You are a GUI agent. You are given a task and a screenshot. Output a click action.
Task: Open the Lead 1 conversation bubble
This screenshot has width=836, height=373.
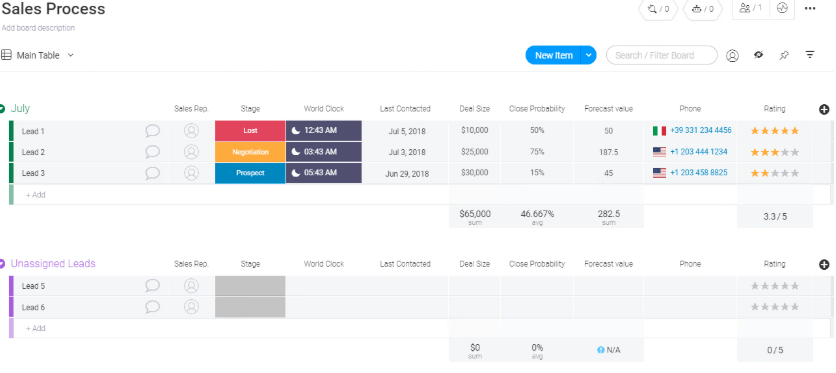[x=152, y=131]
